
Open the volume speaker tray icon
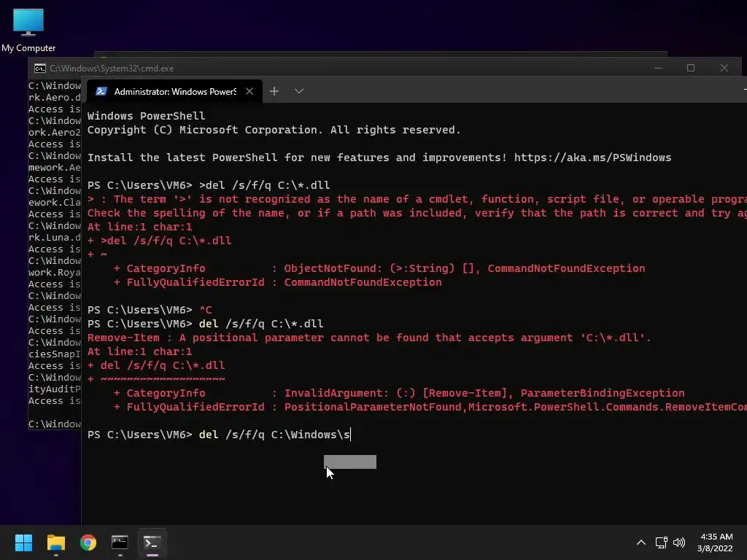click(x=679, y=542)
